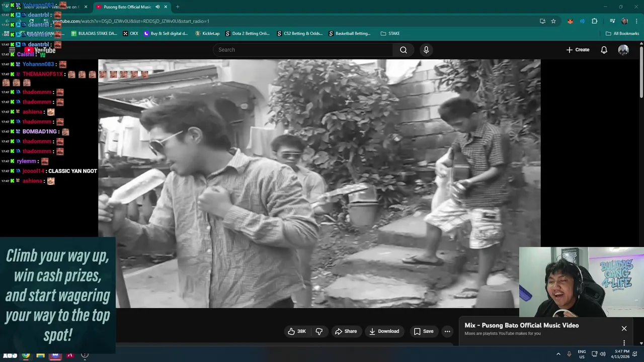Click the install/cast icon in address bar
The width and height of the screenshot is (644, 362).
tap(542, 21)
